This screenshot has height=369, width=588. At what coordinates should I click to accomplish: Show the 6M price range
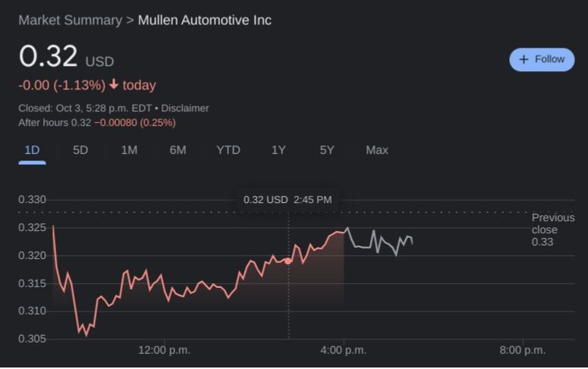(178, 150)
